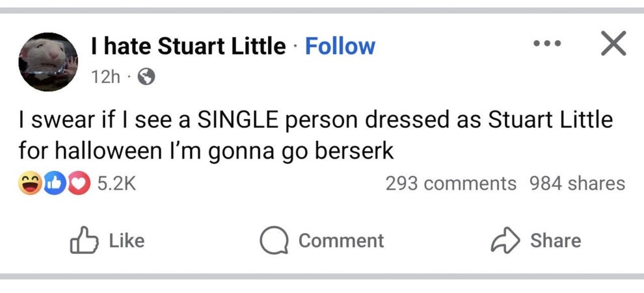Open the 12h post timestamp

click(105, 77)
